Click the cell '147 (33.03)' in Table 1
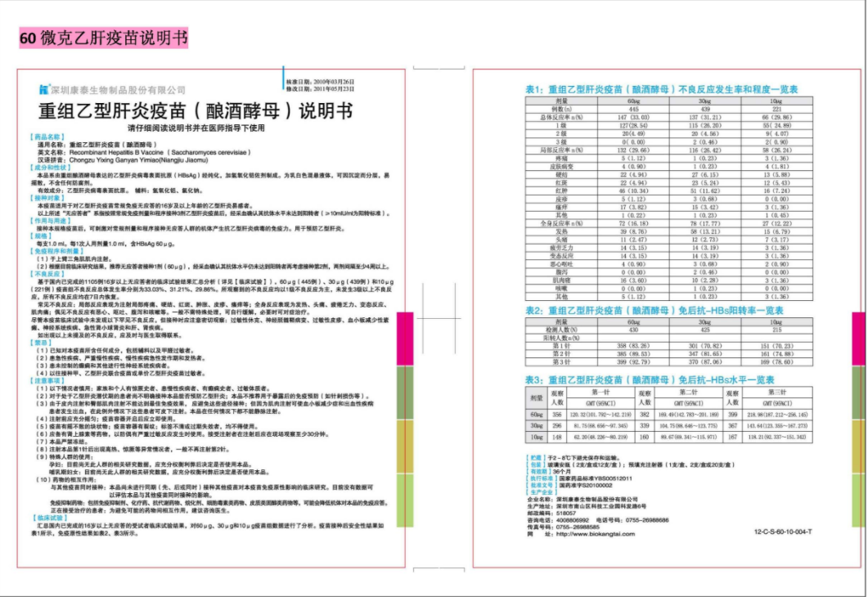Image resolution: width=868 pixels, height=597 pixels. 634,117
